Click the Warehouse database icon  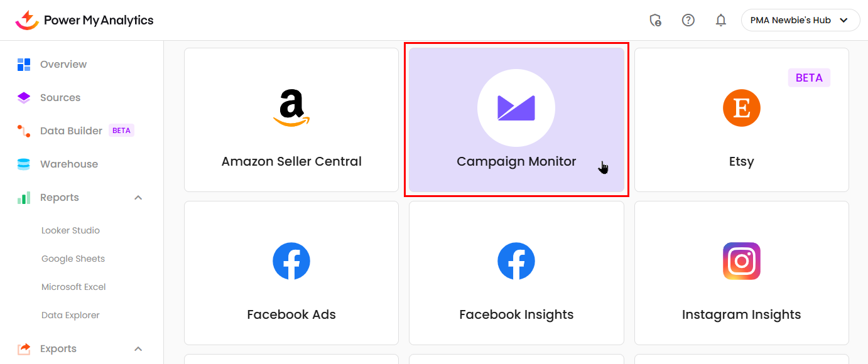(x=24, y=164)
